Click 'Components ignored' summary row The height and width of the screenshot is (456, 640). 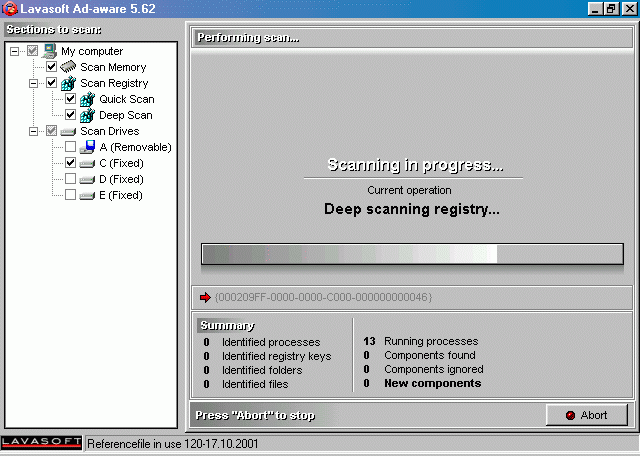click(x=423, y=369)
